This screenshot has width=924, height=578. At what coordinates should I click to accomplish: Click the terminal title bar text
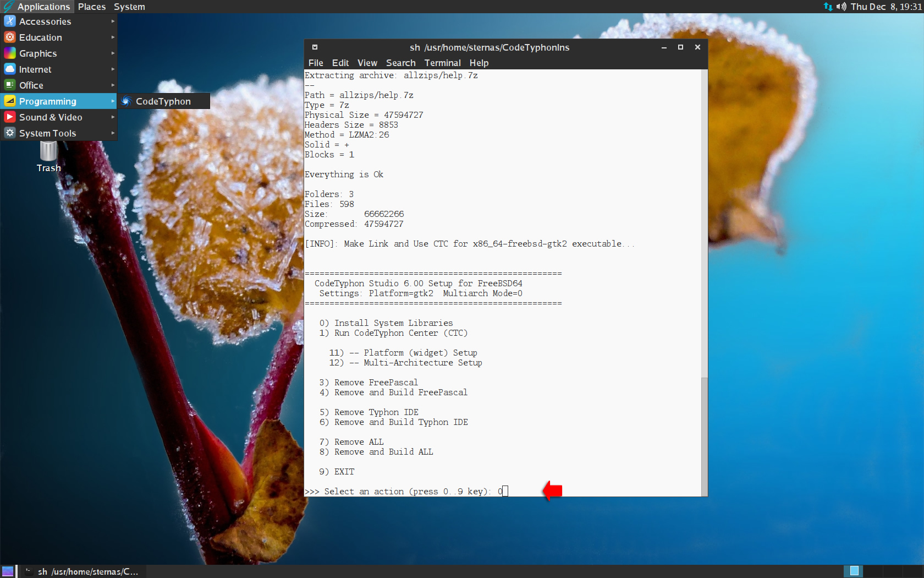tap(490, 47)
